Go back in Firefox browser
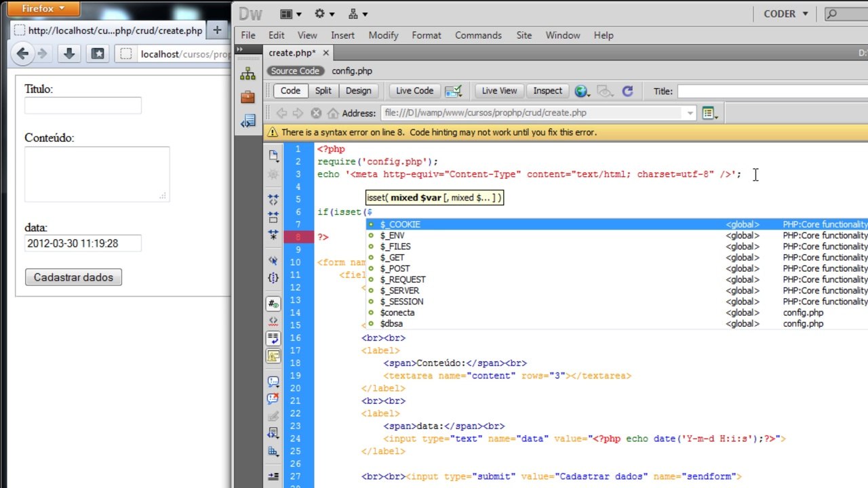868x488 pixels. [x=22, y=54]
